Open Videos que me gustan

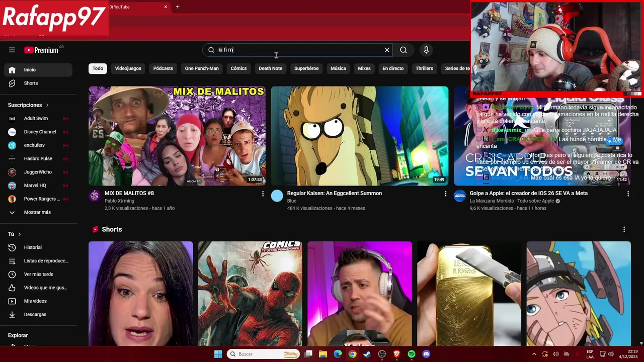point(38,288)
